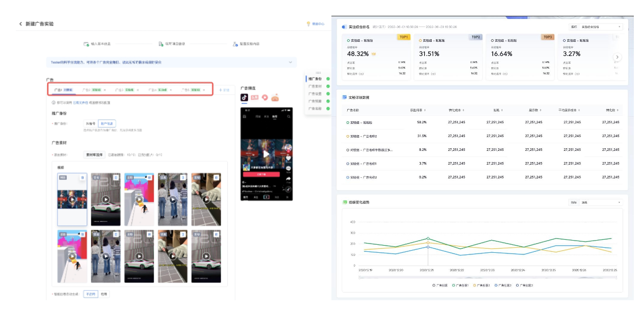Click the back arrow beside 新建广告实验
644x314 pixels.
pyautogui.click(x=21, y=24)
